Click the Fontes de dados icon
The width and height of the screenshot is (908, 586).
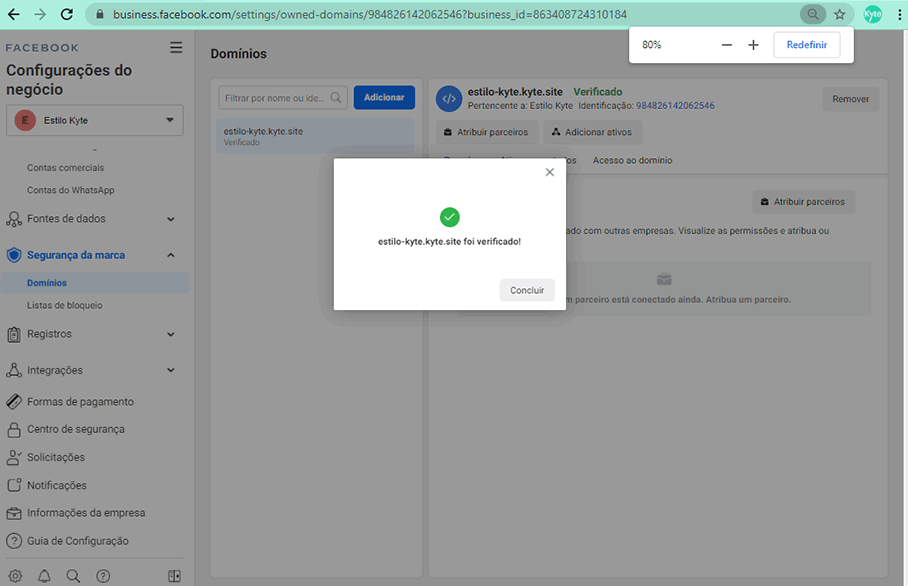14,219
